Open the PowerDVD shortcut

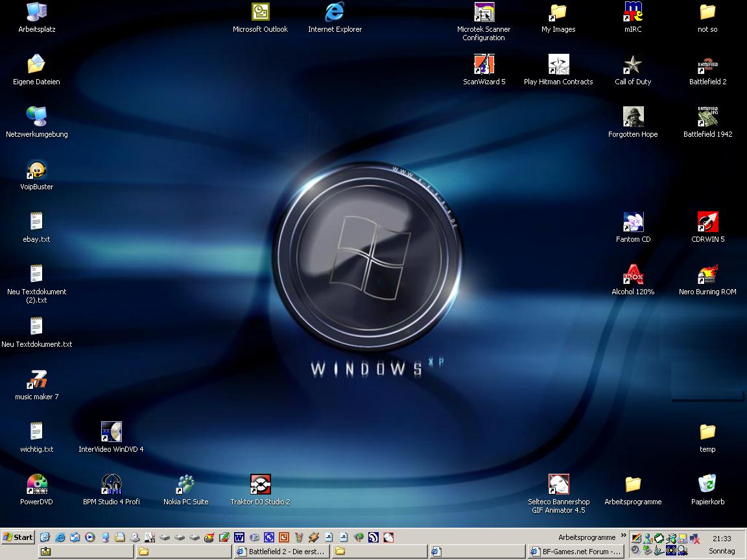tap(37, 489)
